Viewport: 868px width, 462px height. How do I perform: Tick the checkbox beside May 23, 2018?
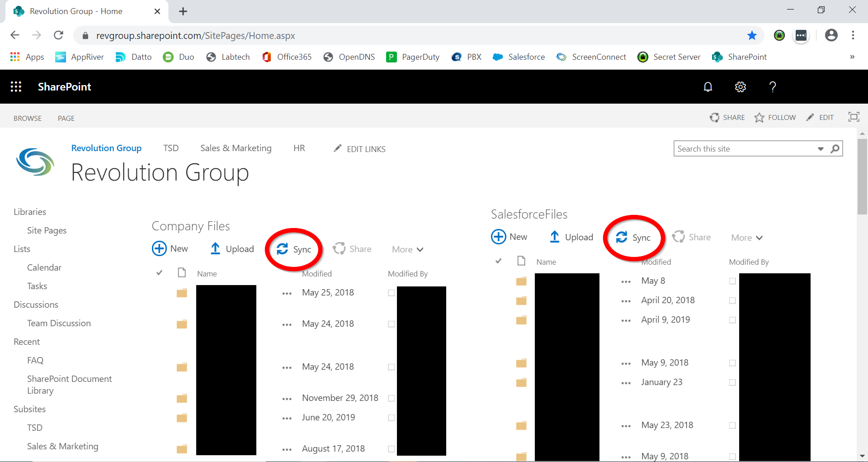click(x=732, y=425)
